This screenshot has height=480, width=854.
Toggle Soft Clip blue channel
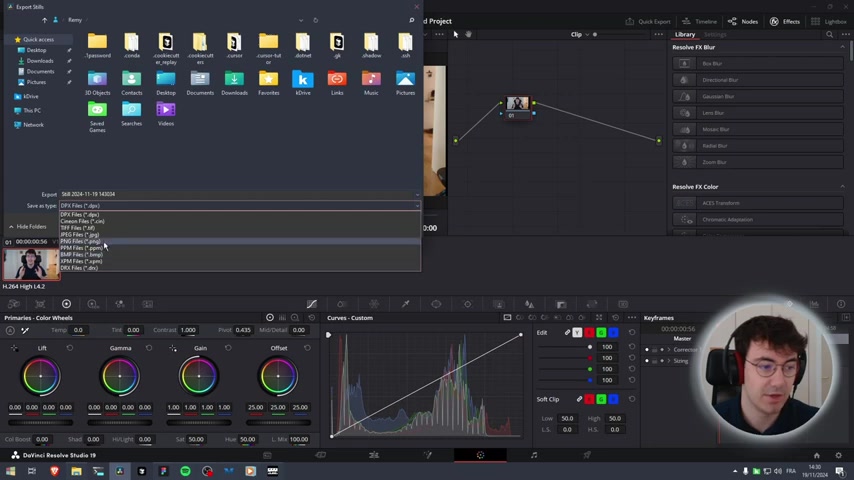point(613,399)
